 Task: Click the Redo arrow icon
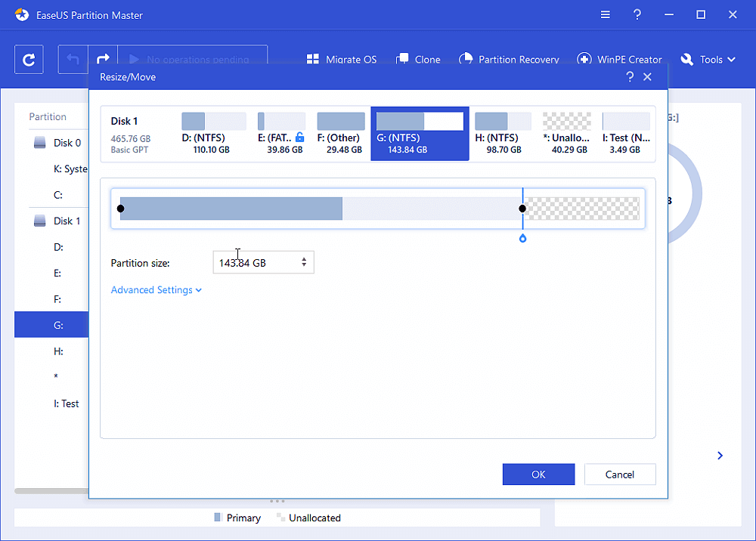pyautogui.click(x=103, y=59)
